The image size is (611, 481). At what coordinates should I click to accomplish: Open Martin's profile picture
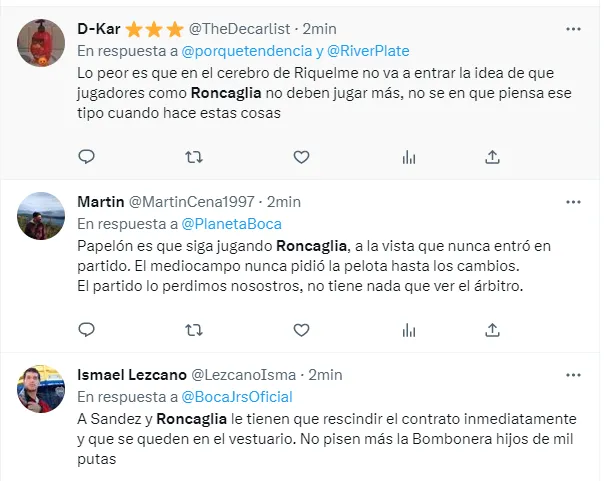pos(42,214)
